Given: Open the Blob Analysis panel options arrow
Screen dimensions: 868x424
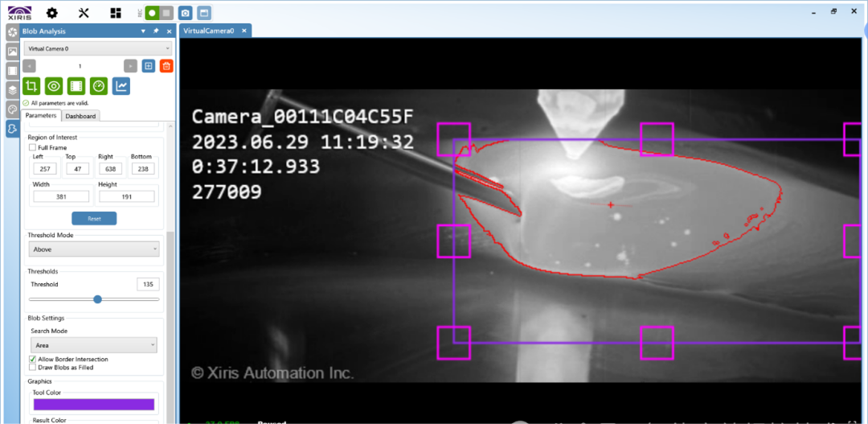Looking at the screenshot, I should tap(143, 31).
